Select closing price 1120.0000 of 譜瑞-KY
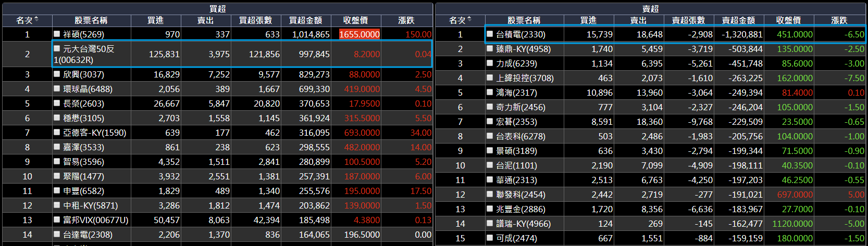Screen dimensions: 868x246 tap(792, 224)
